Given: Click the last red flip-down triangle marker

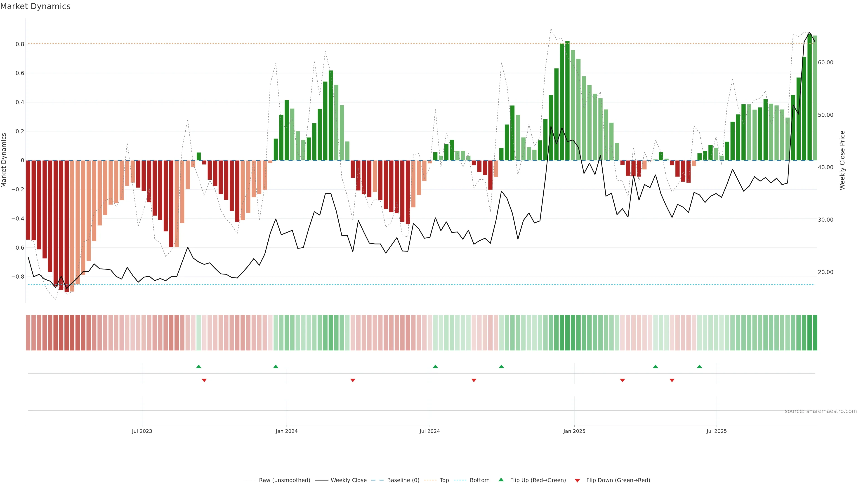Looking at the screenshot, I should 672,380.
